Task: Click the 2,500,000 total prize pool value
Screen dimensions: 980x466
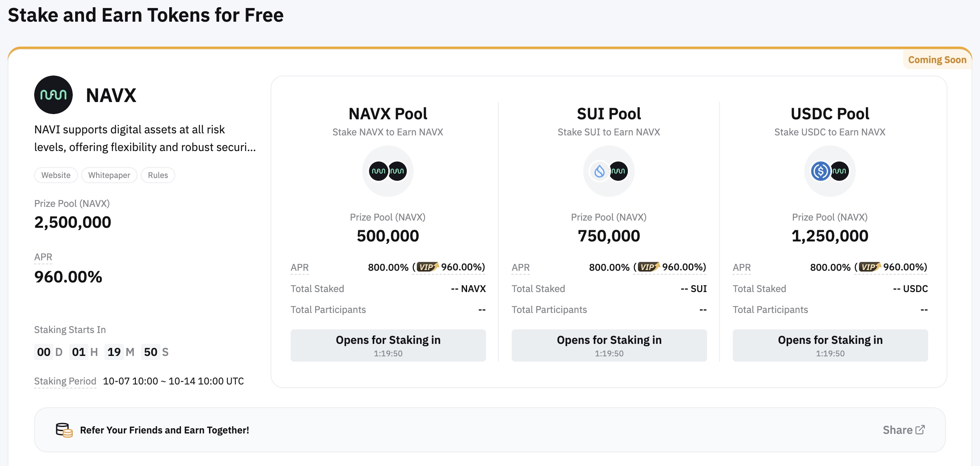Action: tap(73, 222)
